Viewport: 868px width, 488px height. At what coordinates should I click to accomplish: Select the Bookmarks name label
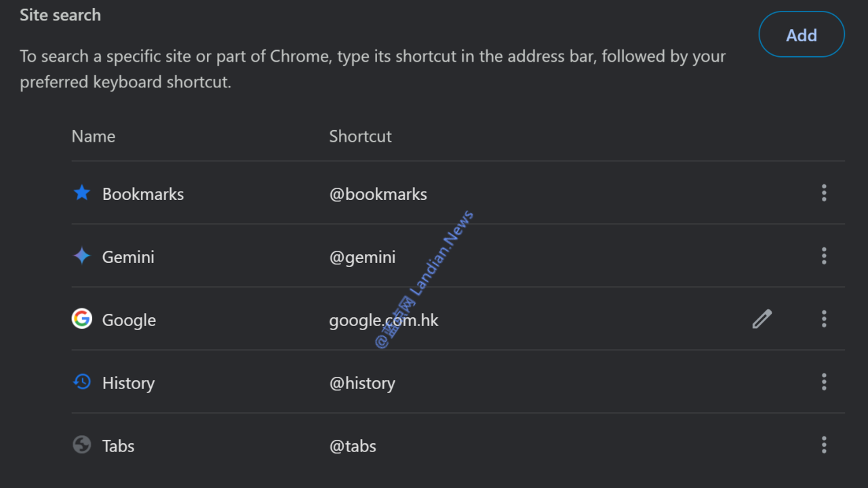click(x=143, y=194)
